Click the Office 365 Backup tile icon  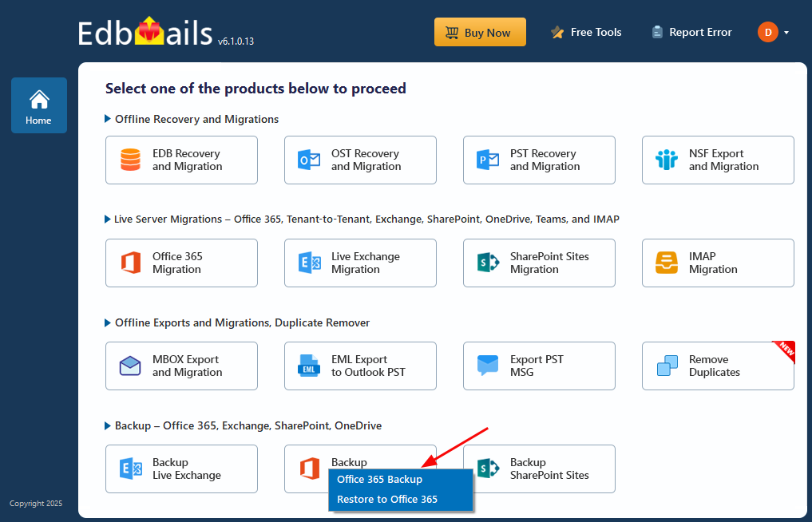310,469
